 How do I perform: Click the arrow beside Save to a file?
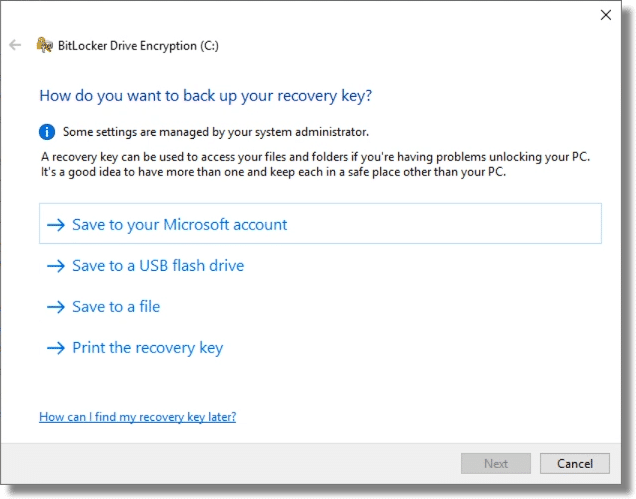point(56,307)
